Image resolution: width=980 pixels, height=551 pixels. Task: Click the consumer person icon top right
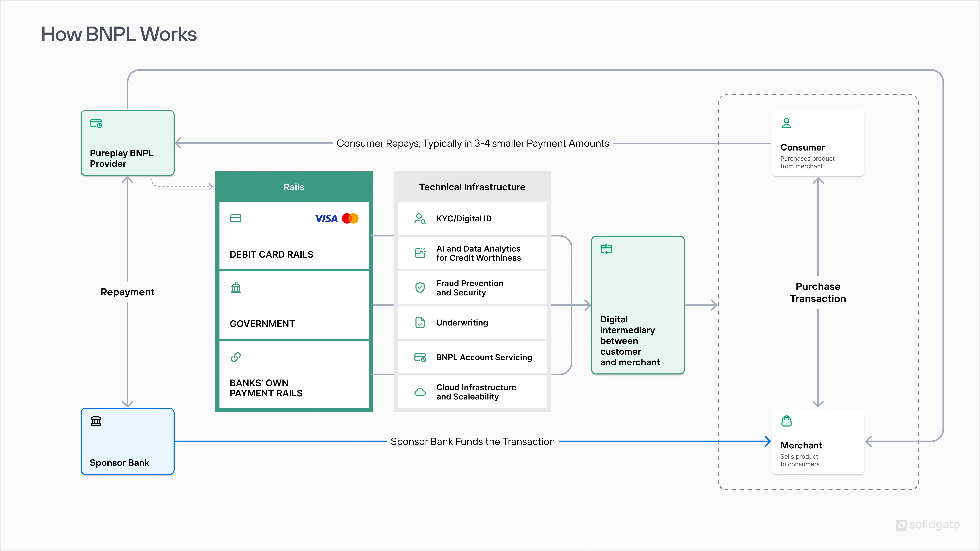click(x=786, y=124)
